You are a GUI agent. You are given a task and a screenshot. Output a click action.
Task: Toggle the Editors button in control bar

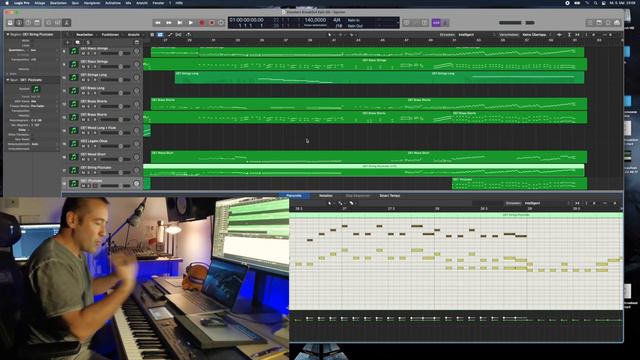(x=67, y=23)
